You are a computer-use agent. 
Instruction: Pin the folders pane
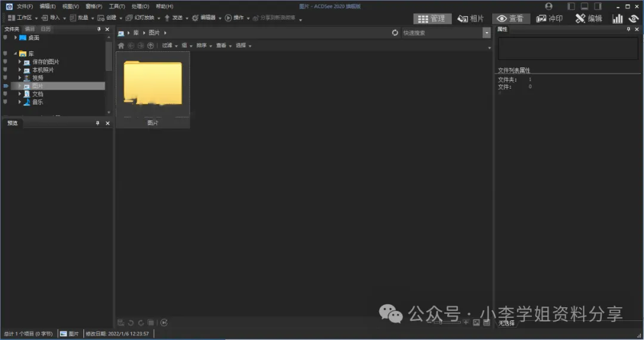[x=98, y=29]
